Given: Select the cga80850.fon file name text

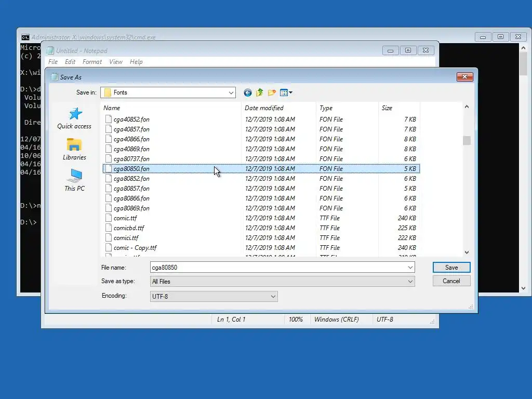Looking at the screenshot, I should [x=131, y=169].
